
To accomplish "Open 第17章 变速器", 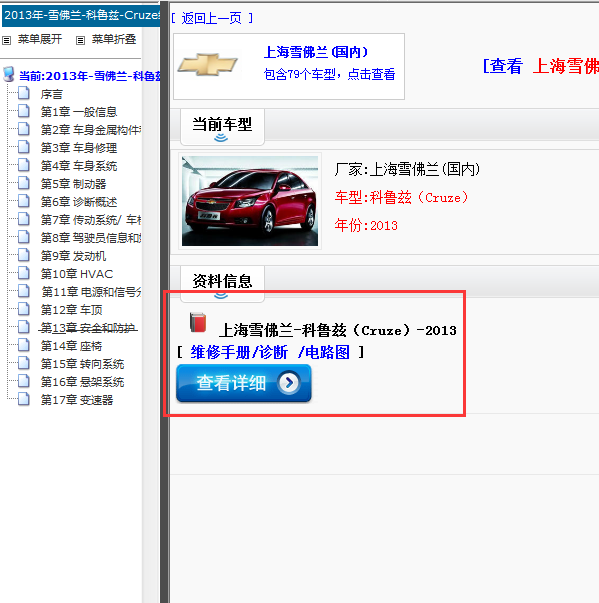I will pos(77,400).
